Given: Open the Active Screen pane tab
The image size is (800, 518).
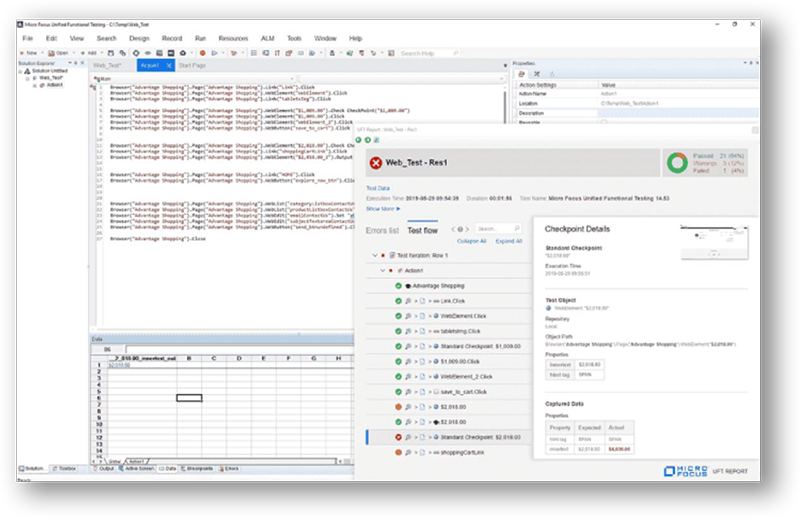Looking at the screenshot, I should coord(136,468).
